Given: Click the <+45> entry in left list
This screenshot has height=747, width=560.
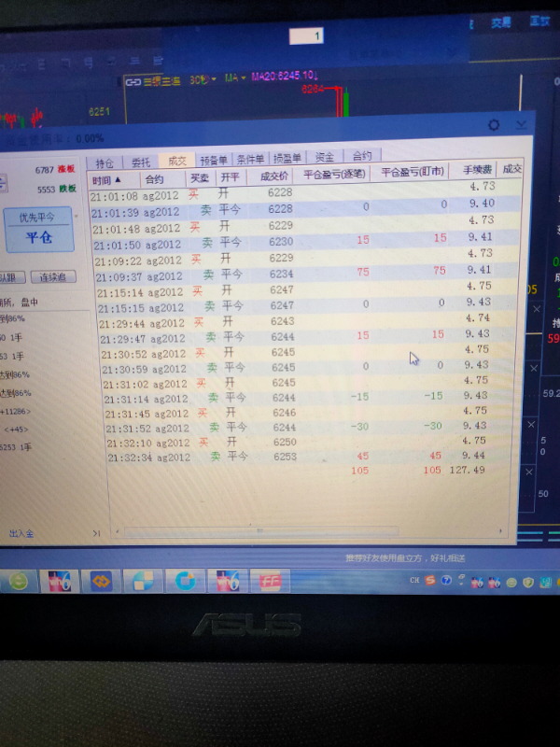Looking at the screenshot, I should [16, 430].
